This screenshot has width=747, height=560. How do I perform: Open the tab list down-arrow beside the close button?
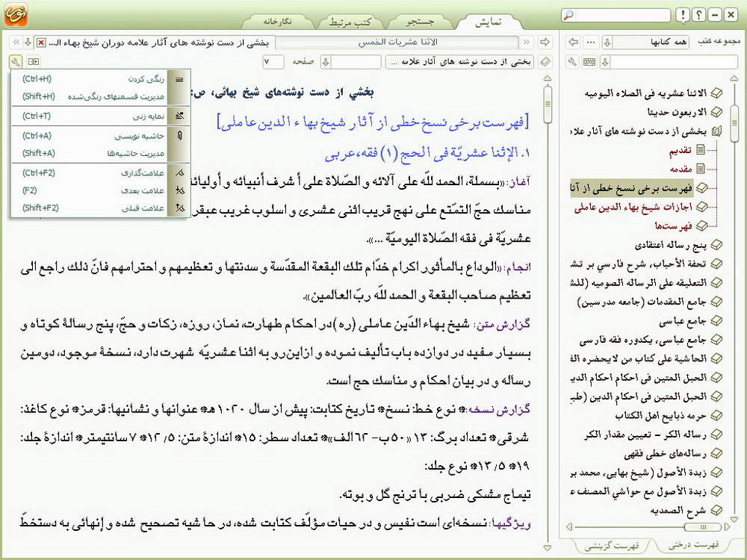28,43
